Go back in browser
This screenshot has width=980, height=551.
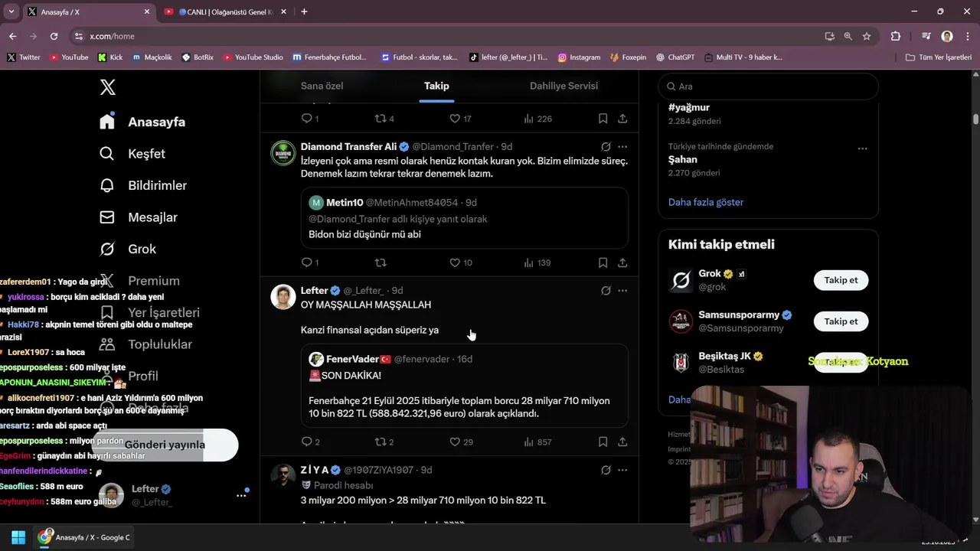tap(12, 36)
